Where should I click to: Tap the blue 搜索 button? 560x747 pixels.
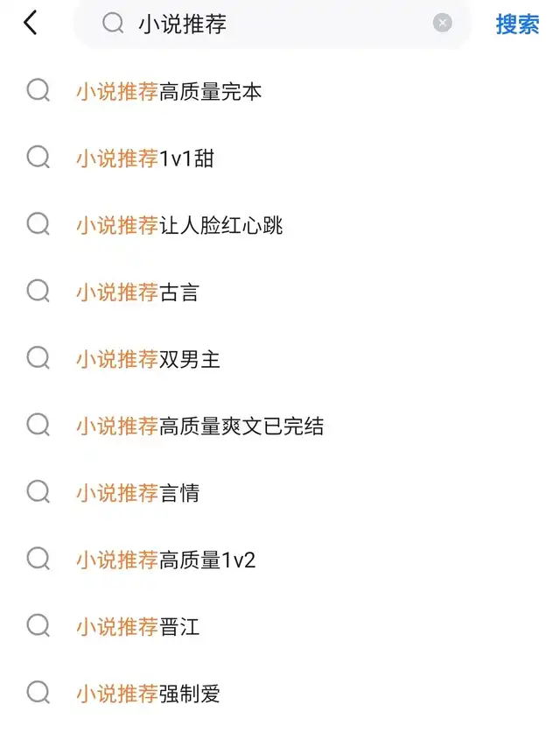(517, 24)
